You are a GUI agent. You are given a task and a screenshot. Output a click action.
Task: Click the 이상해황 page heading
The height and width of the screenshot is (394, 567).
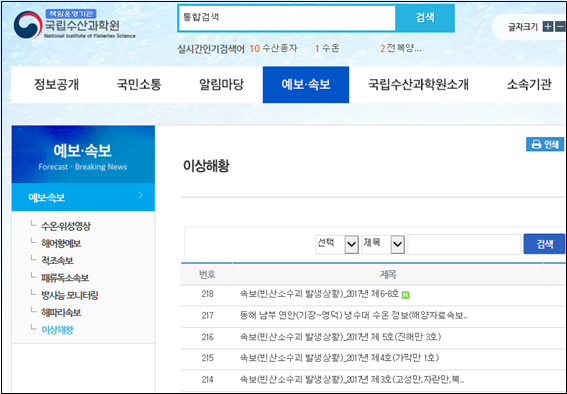pyautogui.click(x=206, y=166)
